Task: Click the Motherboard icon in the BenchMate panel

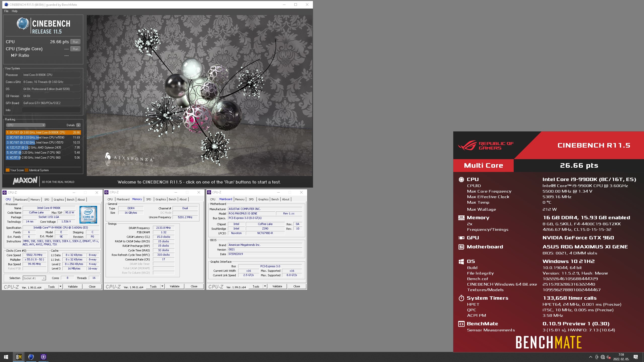Action: point(461,247)
